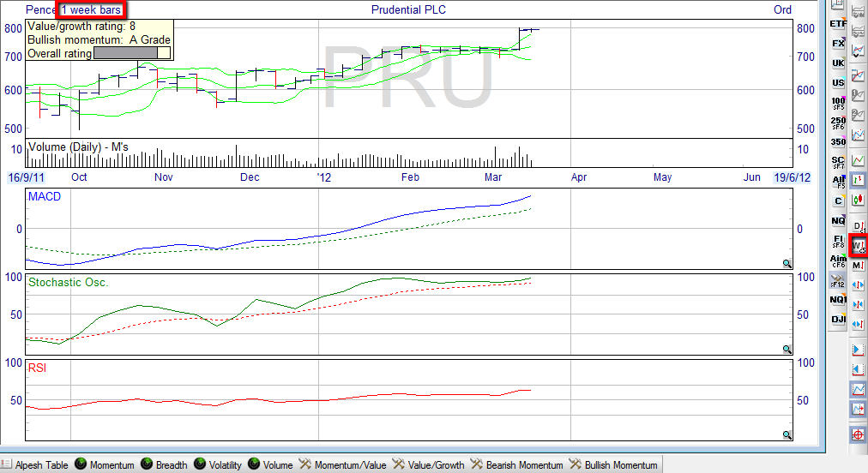Open the hammers sF12 filter button
868x473 pixels.
tap(838, 280)
